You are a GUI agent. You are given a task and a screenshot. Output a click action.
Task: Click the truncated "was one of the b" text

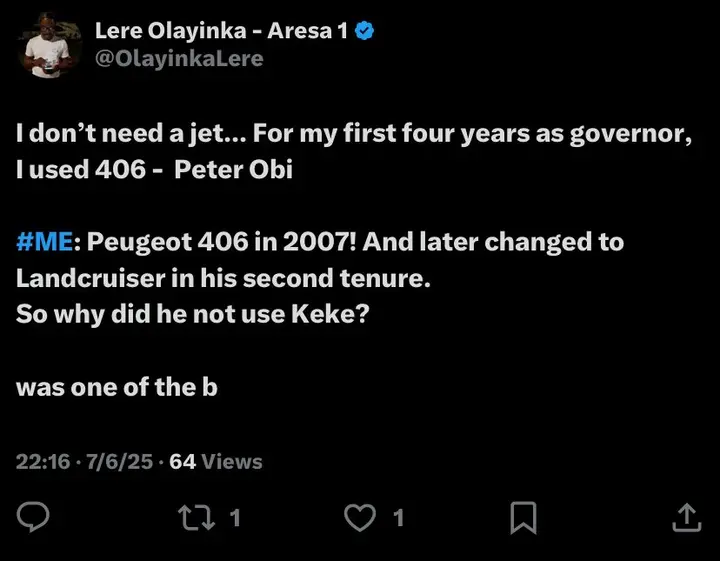[x=117, y=387]
